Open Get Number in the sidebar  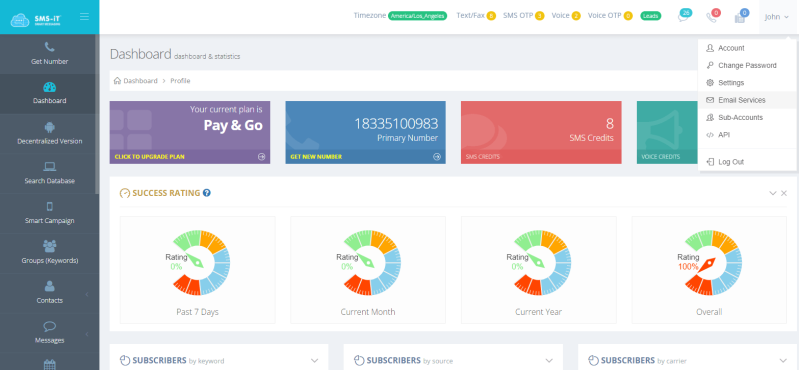coord(49,54)
